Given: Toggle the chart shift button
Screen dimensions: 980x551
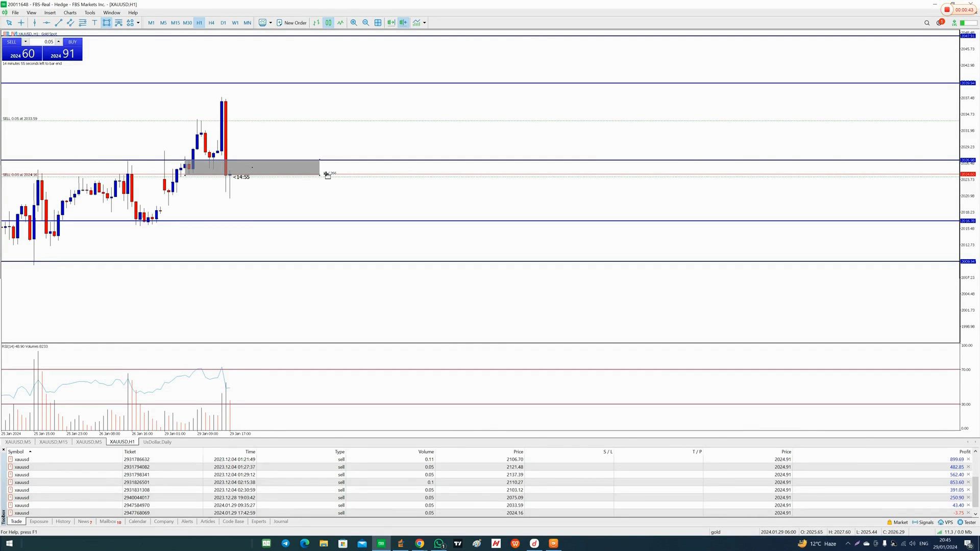Looking at the screenshot, I should [403, 22].
